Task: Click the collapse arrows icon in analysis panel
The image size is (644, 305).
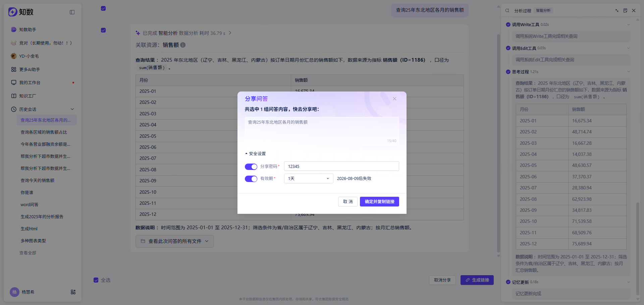Action: [x=617, y=10]
